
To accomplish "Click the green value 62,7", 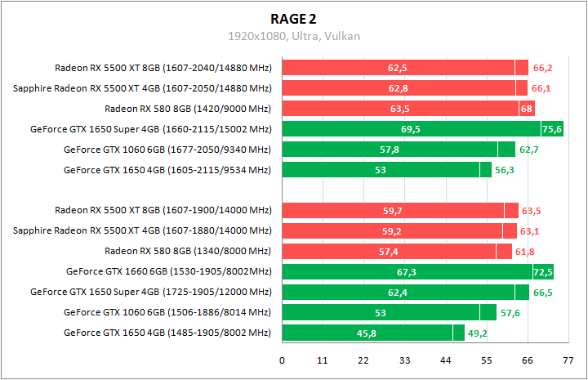I will (528, 150).
